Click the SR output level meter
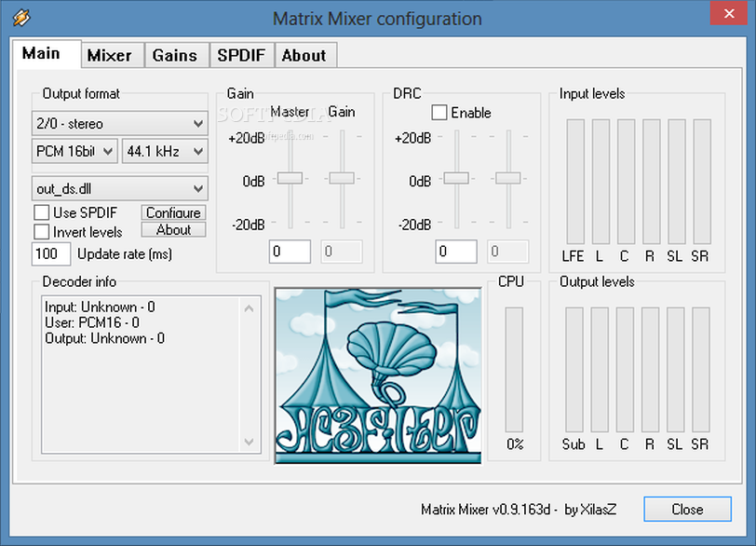This screenshot has height=546, width=756. 701,370
